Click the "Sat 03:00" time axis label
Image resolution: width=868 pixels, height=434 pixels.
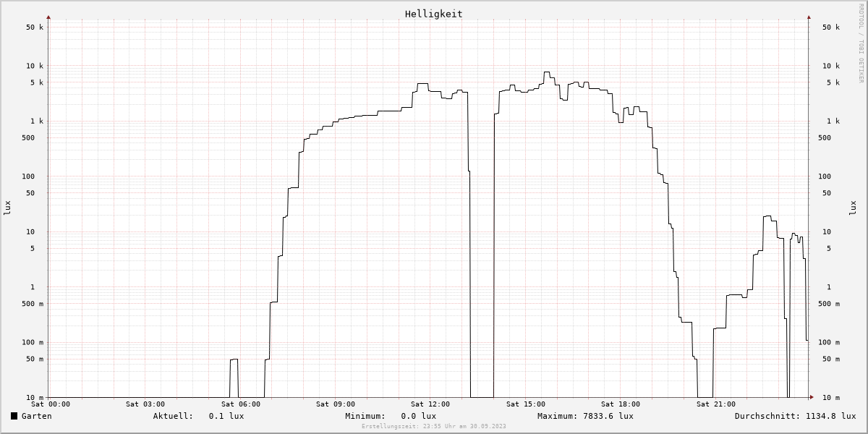click(145, 404)
